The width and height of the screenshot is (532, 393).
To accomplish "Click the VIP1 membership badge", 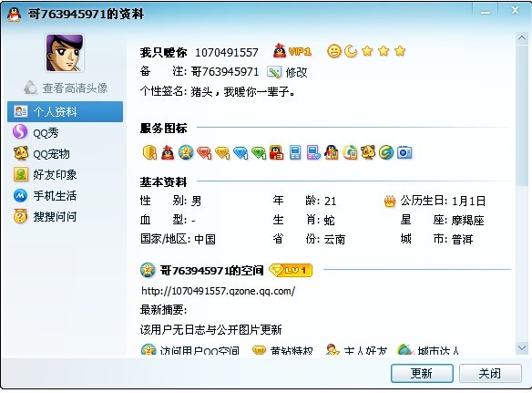I will click(292, 51).
